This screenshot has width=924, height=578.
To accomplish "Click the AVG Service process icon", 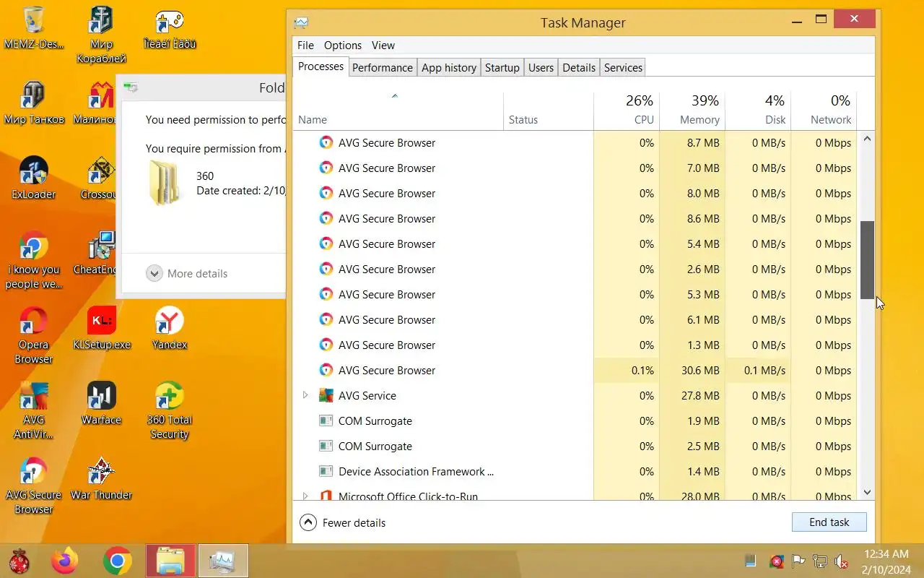I will point(326,396).
